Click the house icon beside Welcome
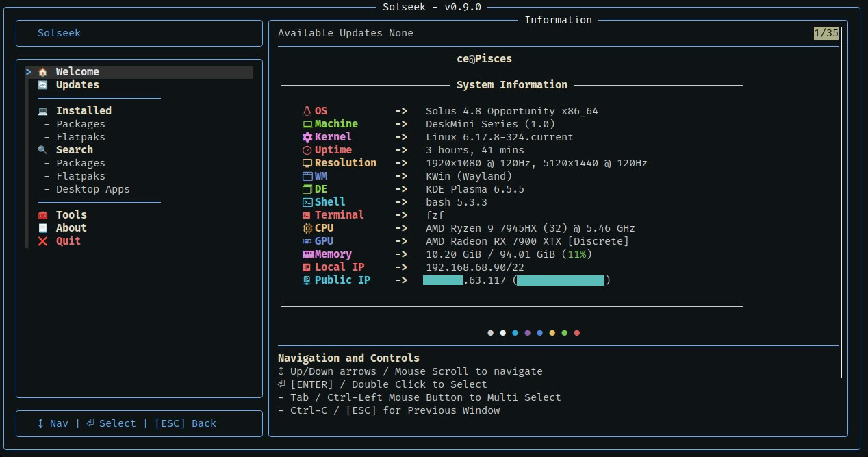Image resolution: width=868 pixels, height=457 pixels. (42, 72)
